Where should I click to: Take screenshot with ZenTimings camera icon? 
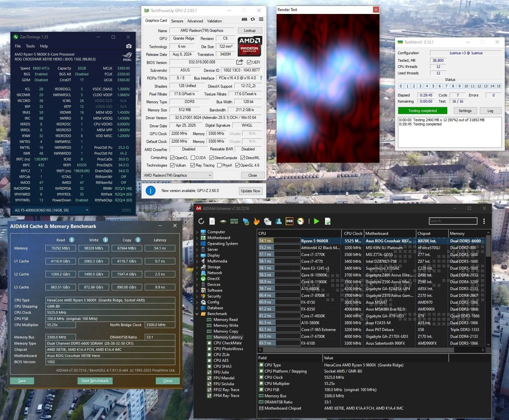(x=129, y=46)
